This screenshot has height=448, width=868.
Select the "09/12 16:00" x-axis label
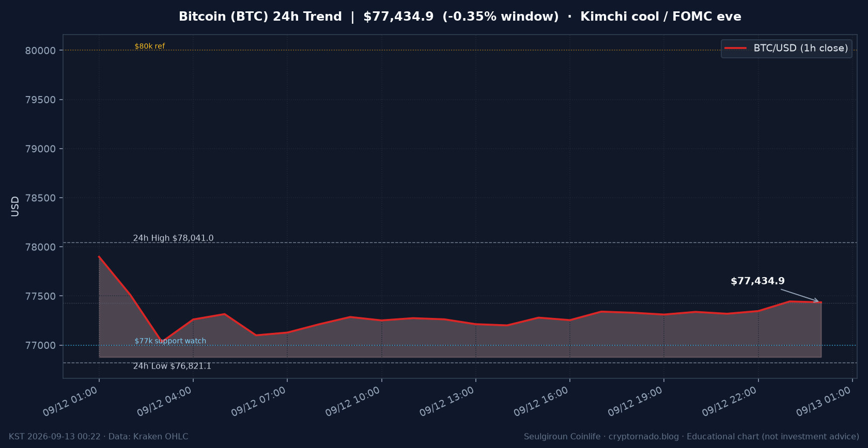coord(541,402)
